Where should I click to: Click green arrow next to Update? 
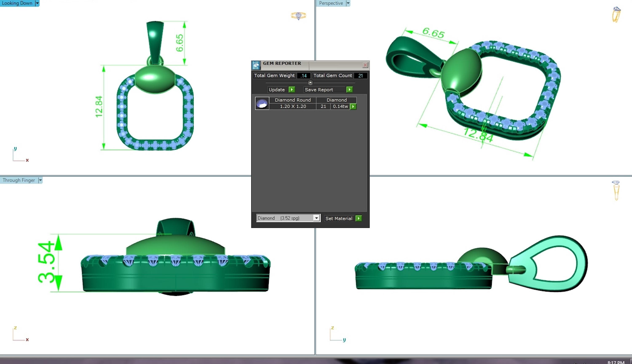[292, 89]
